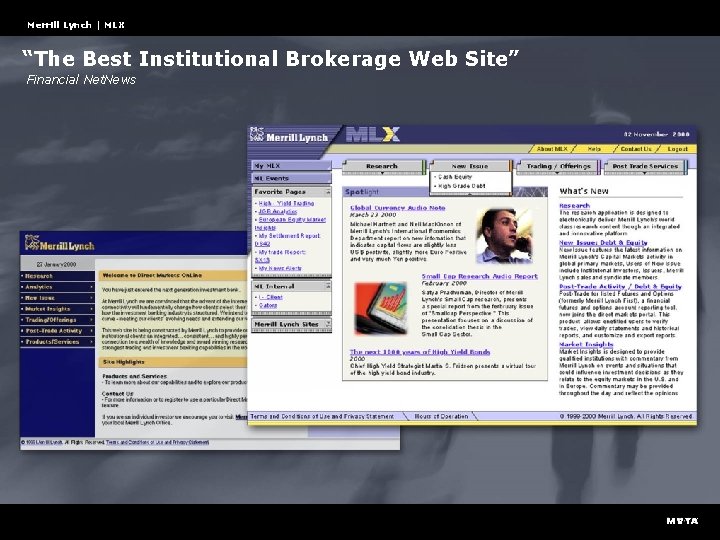Collapse the Favorite Pages panel

328,191
